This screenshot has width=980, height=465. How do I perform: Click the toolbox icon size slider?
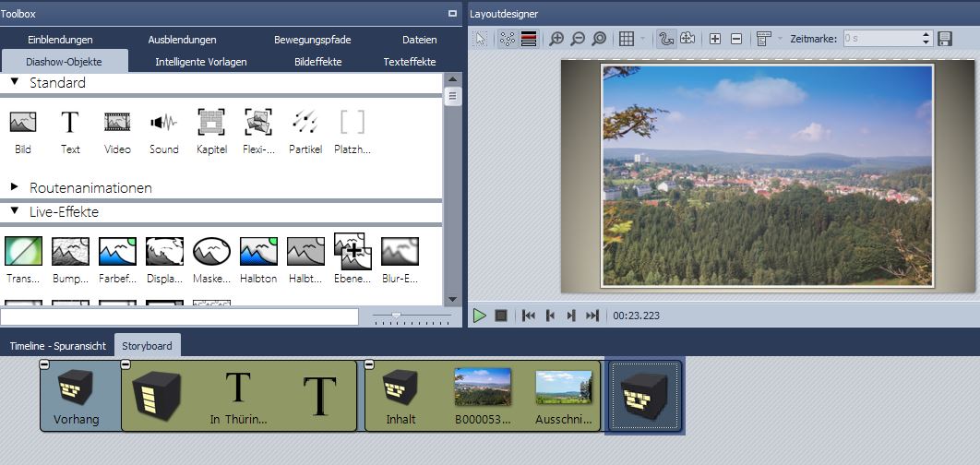click(397, 316)
